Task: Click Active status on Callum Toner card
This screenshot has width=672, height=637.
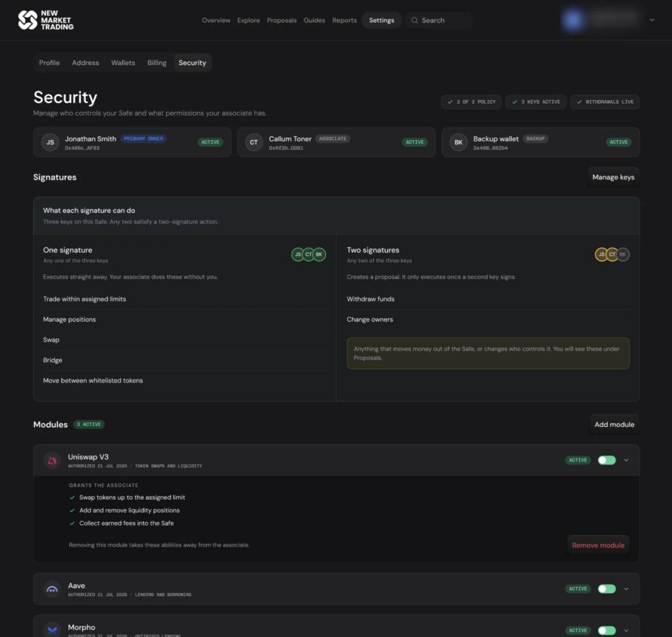Action: [414, 142]
